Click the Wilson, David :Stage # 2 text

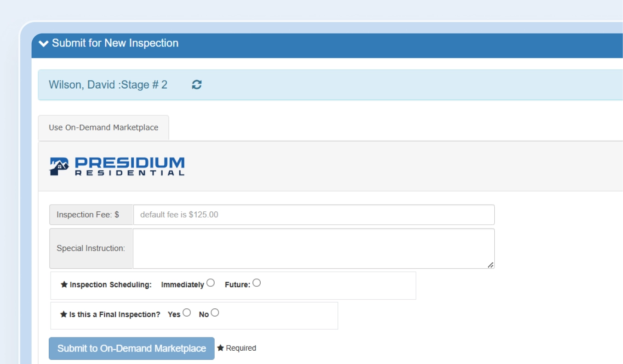pos(108,85)
